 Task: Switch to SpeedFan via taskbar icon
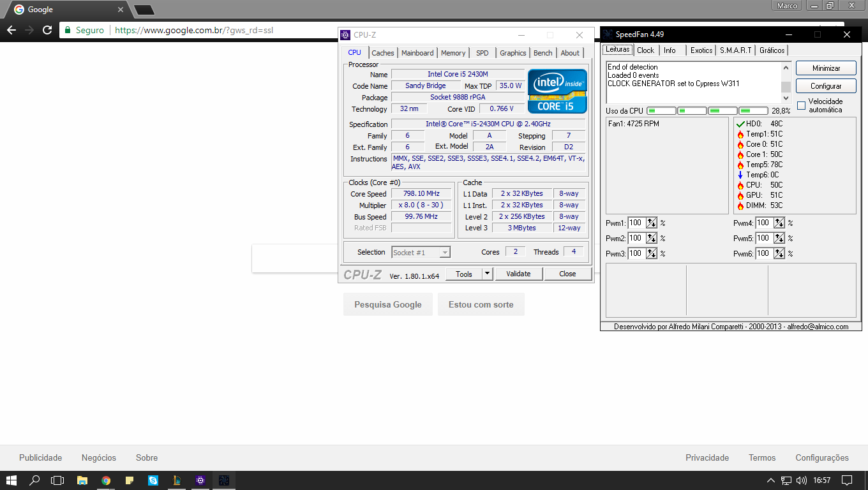pyautogui.click(x=224, y=480)
